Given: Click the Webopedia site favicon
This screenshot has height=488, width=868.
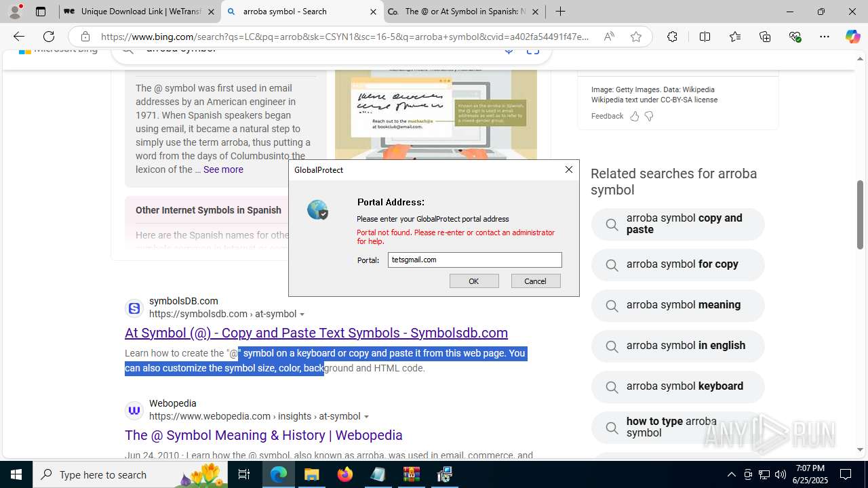Looking at the screenshot, I should click(134, 411).
